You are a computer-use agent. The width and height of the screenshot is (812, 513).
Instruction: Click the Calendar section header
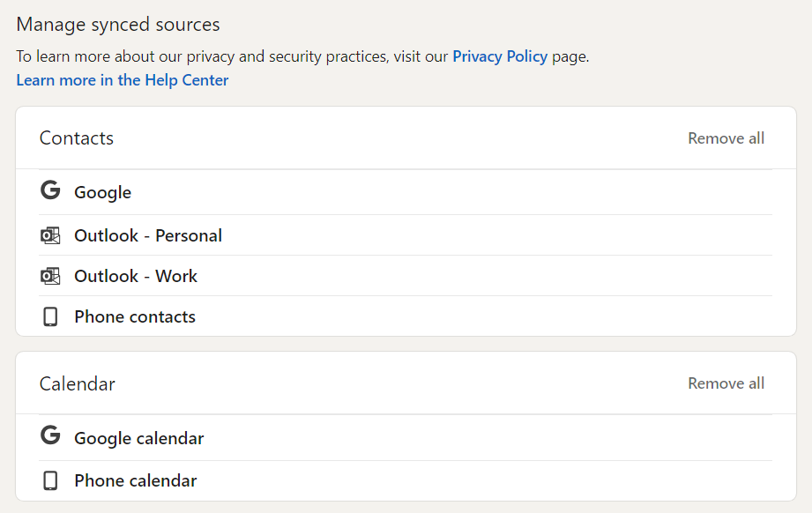[x=78, y=383]
